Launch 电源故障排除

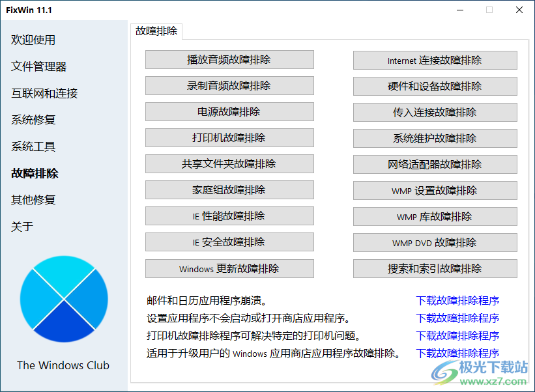click(x=229, y=112)
